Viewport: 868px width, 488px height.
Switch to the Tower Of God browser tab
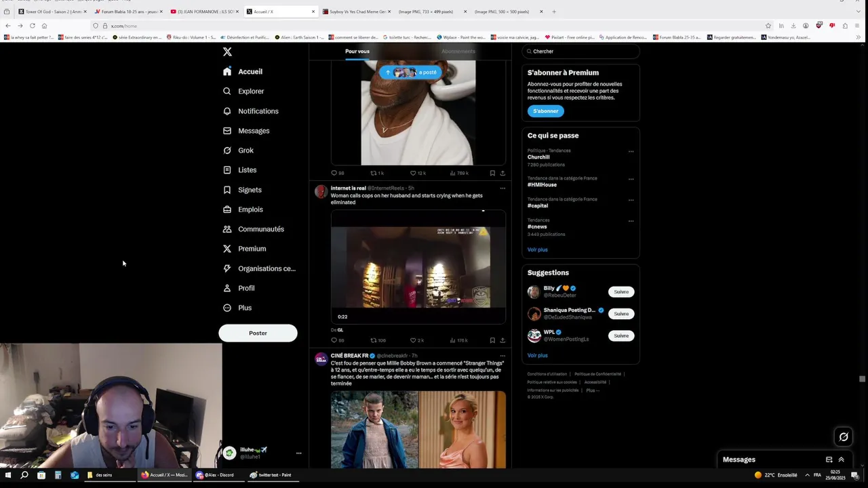point(53,12)
